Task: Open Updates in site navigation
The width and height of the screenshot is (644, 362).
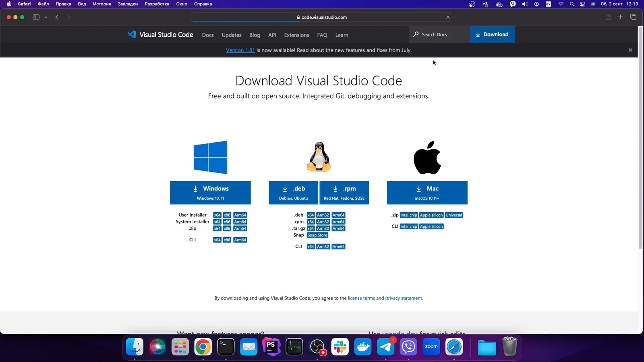Action: point(232,35)
